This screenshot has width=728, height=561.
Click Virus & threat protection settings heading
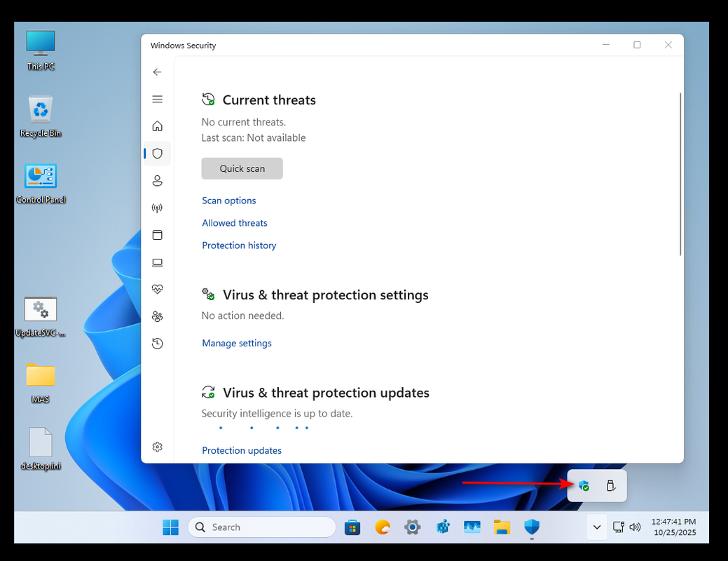(x=326, y=295)
